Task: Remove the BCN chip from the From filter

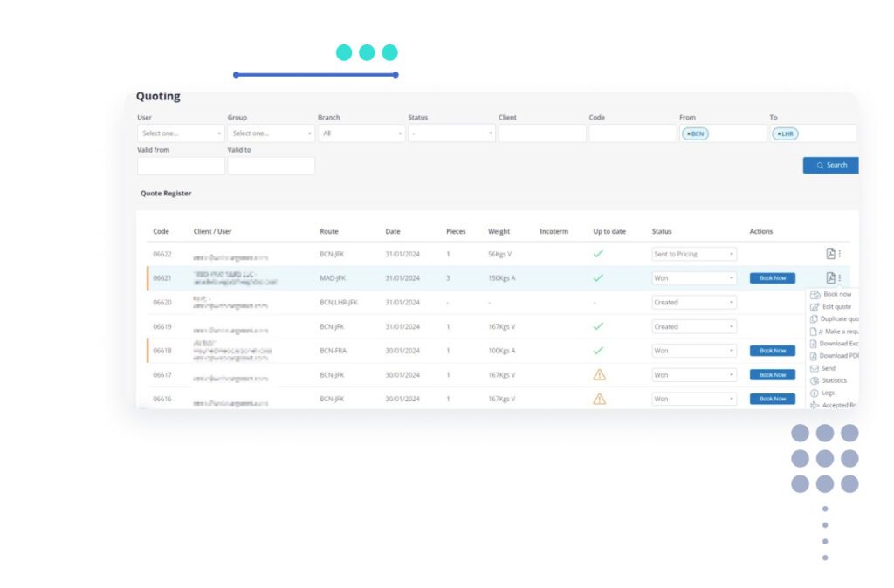Action: click(689, 133)
